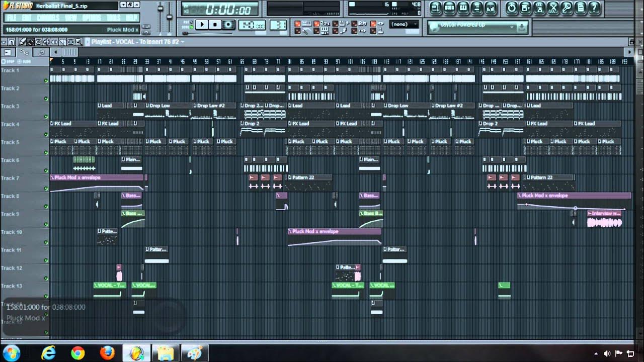Screen dimensions: 644x362
Task: Expand the news panel dropdown arrow
Action: tap(512, 27)
